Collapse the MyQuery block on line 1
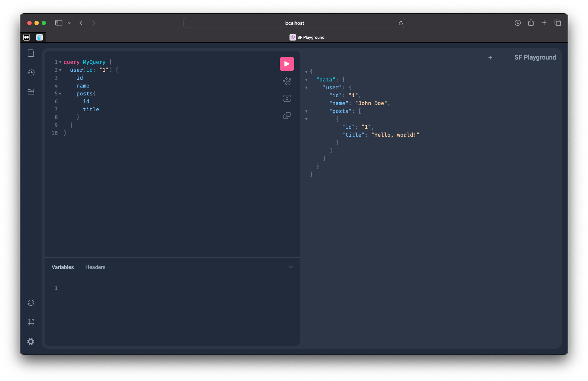This screenshot has width=588, height=381. pyautogui.click(x=60, y=62)
